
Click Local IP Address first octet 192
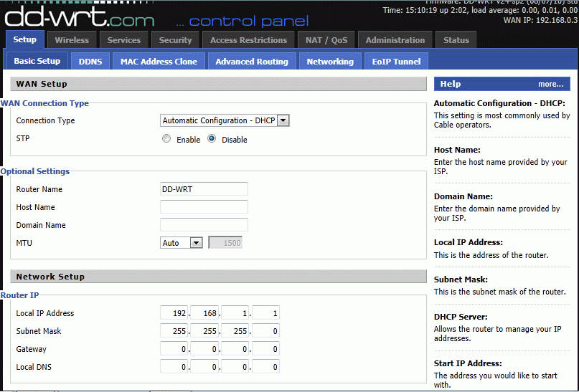(174, 312)
